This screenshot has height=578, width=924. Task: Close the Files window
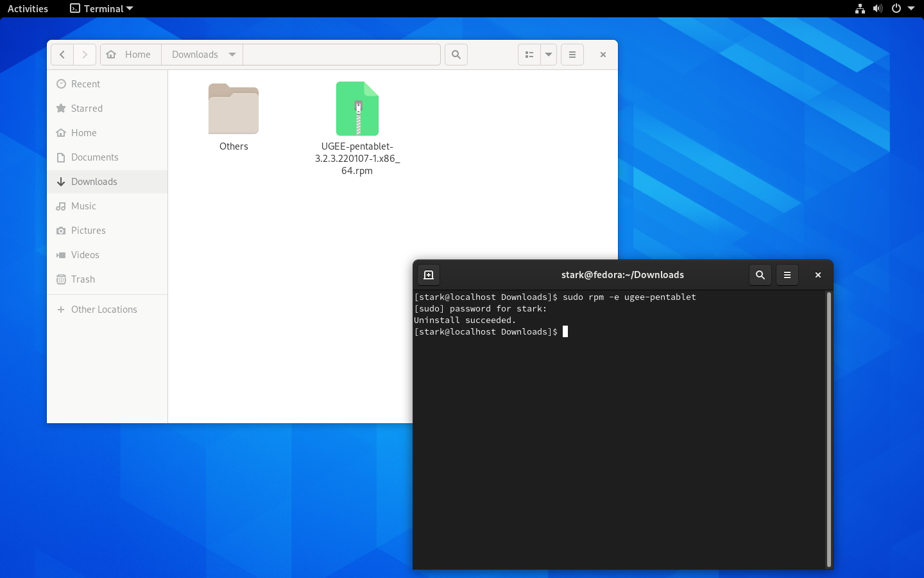(603, 55)
